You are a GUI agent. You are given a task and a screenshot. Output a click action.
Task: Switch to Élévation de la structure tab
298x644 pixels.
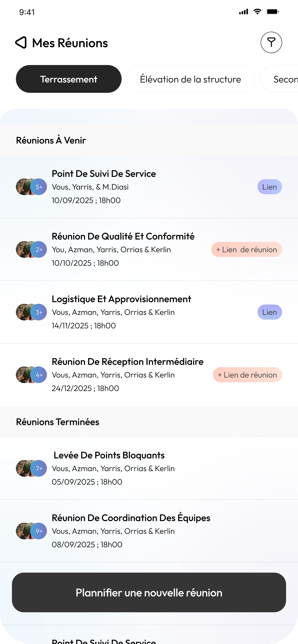tap(190, 79)
